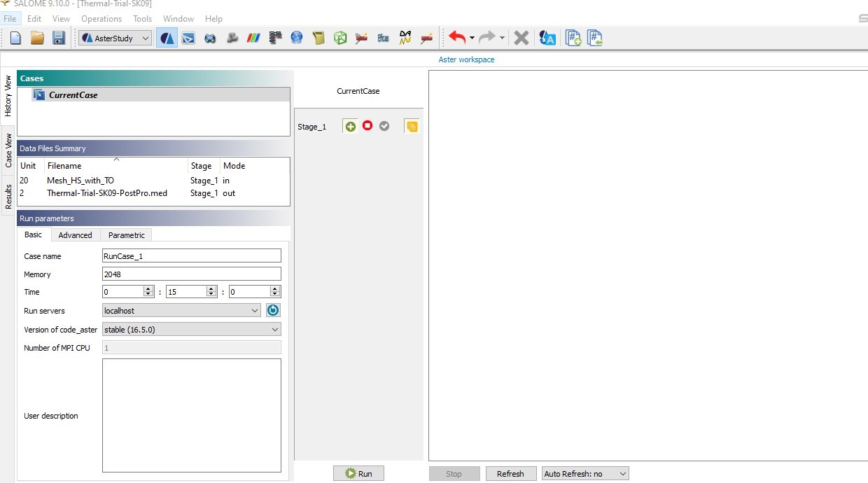Open the Version of code_aster dropdown
This screenshot has height=483, width=868.
point(192,329)
